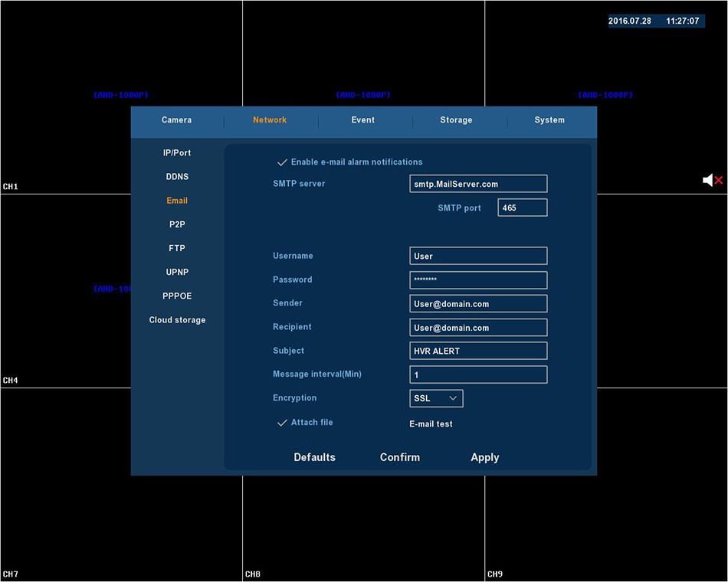728x582 pixels.
Task: Focus the SMTP port field
Action: click(523, 208)
